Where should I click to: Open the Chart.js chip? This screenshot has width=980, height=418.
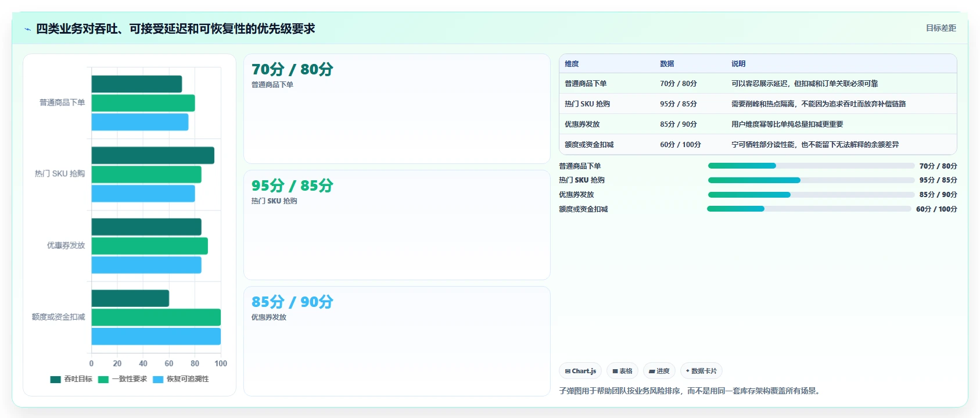tap(580, 371)
